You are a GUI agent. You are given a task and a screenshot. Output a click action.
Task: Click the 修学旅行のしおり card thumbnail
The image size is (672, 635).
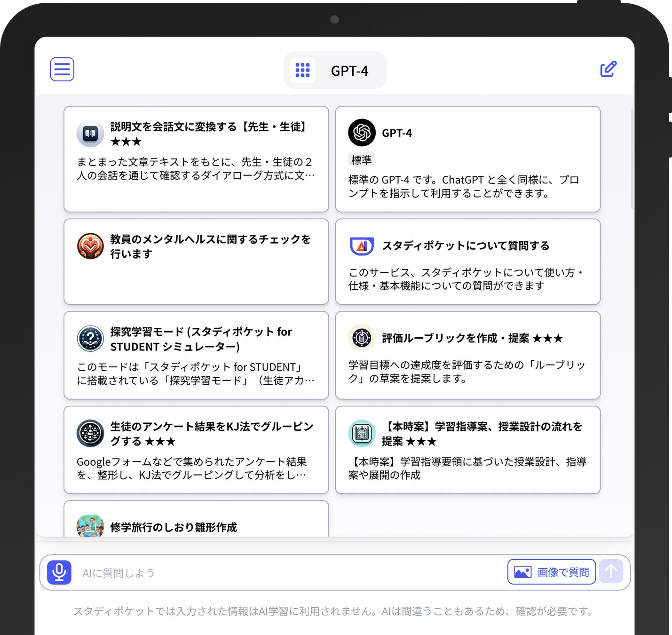point(90,526)
